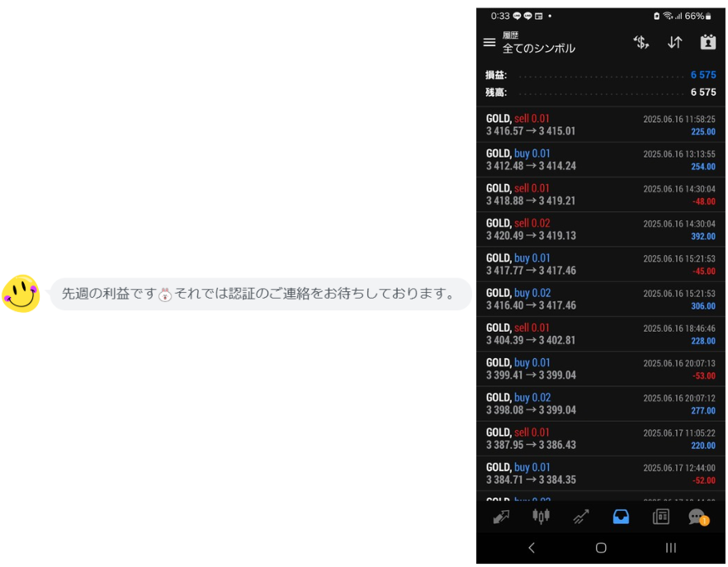This screenshot has height=567, width=728.
Task: Select GOLD sell 0.02 trade with 392.00 profit
Action: pyautogui.click(x=600, y=229)
